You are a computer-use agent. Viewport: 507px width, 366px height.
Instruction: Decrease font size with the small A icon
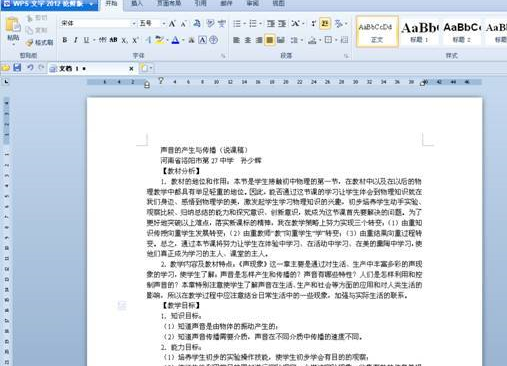coord(184,24)
